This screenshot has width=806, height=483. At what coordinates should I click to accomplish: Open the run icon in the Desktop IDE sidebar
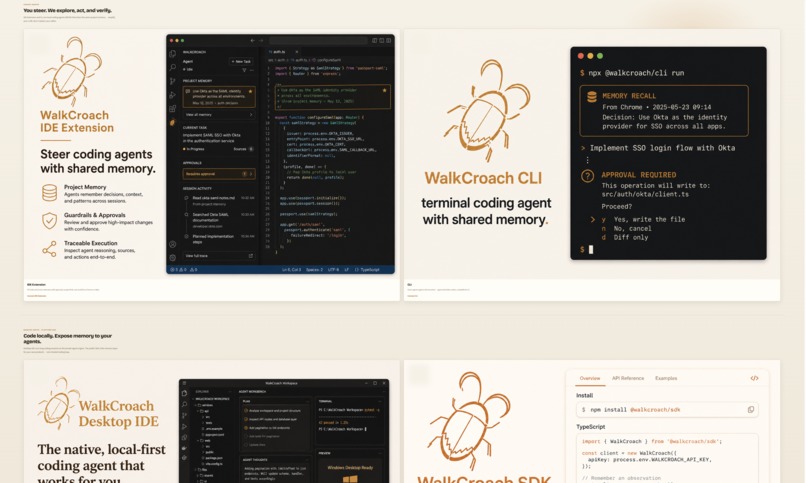[x=185, y=426]
